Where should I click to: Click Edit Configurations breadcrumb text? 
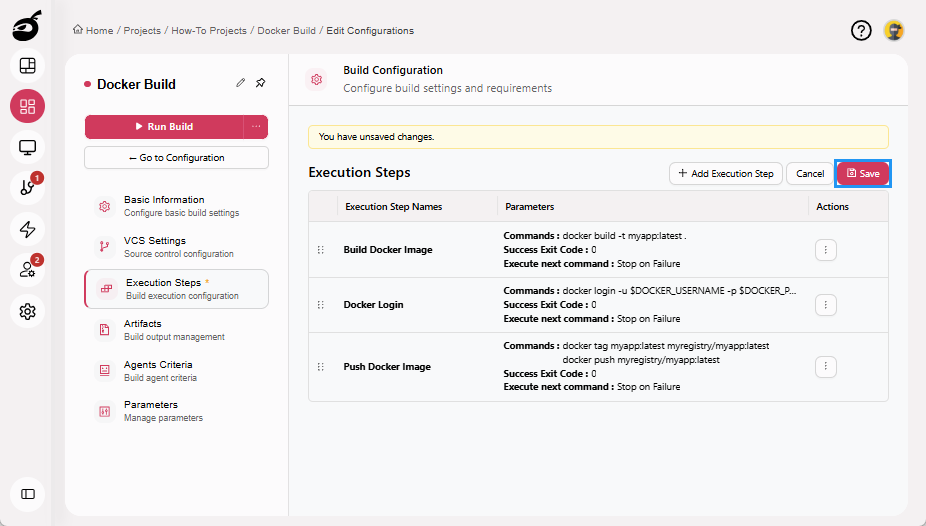370,30
